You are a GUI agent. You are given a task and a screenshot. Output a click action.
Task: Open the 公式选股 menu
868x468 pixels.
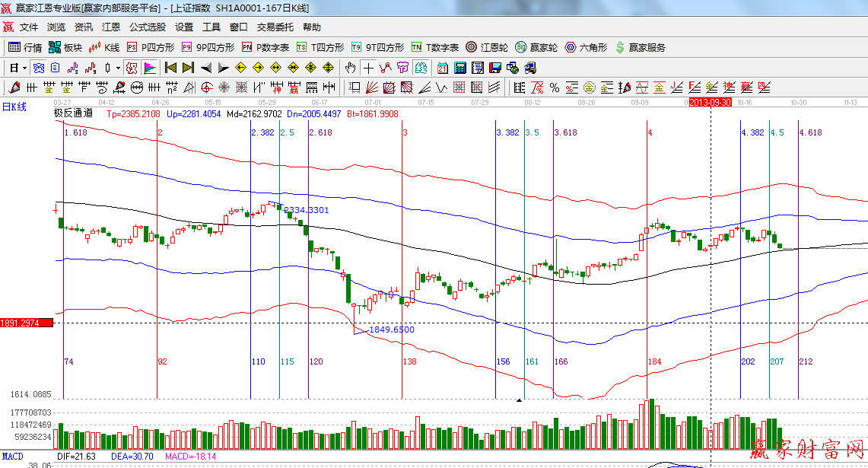pos(147,27)
